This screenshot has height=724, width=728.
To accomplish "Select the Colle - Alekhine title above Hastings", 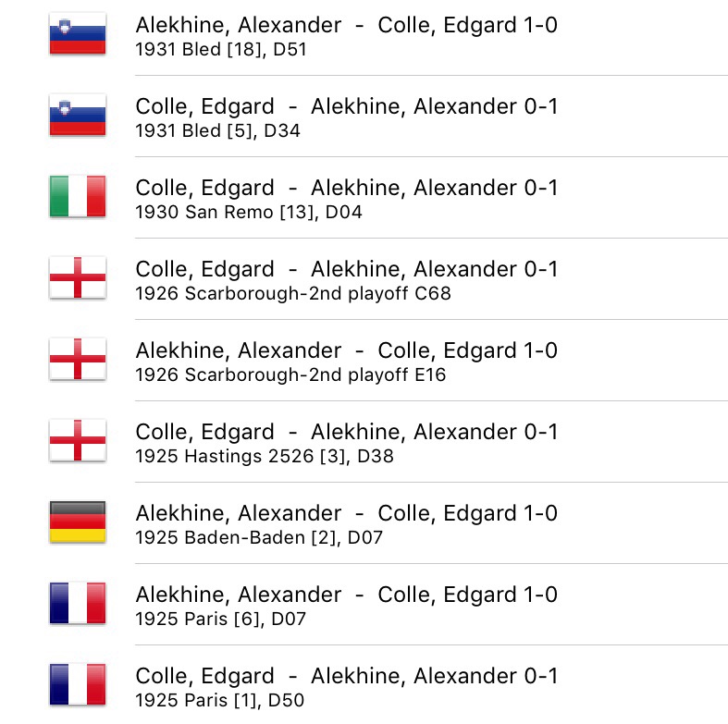I will (x=346, y=433).
